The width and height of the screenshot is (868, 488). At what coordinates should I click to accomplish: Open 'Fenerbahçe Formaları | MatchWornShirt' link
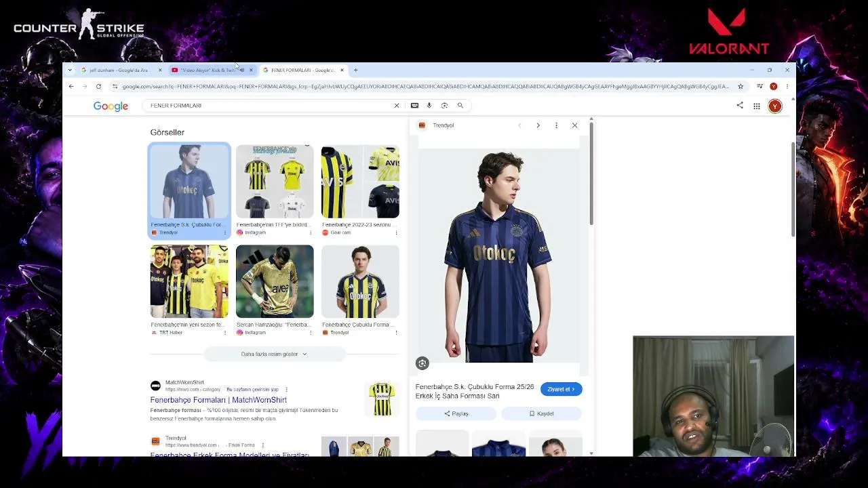point(218,400)
